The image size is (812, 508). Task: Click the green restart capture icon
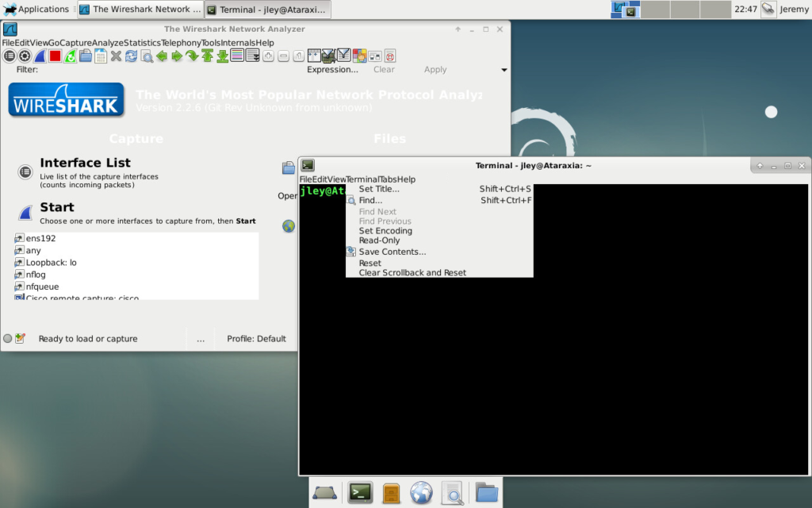70,56
